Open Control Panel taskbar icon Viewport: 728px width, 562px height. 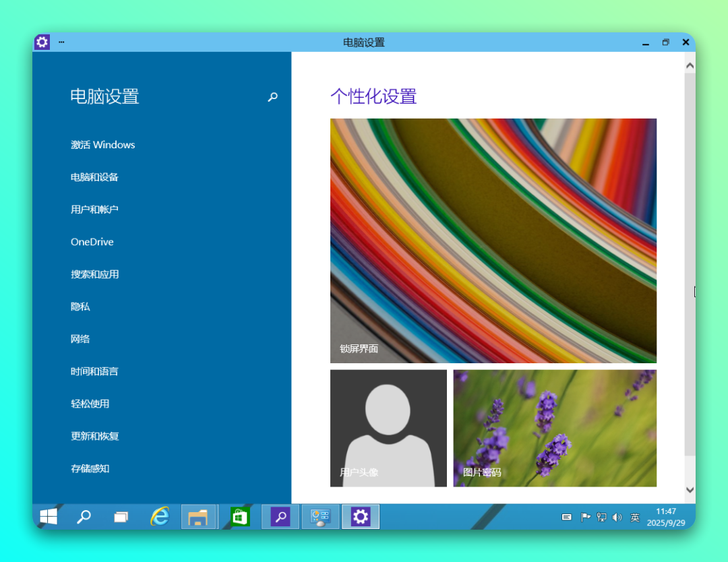[x=320, y=517]
